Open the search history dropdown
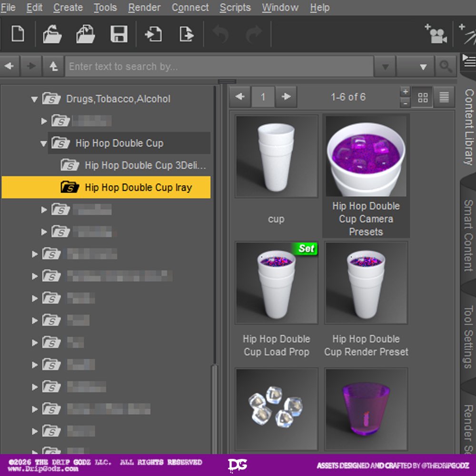 point(385,66)
